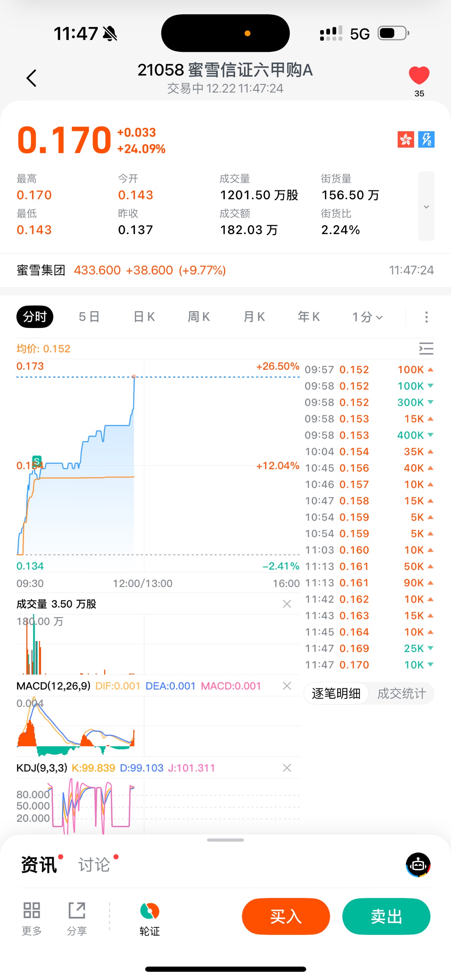The image size is (451, 980).
Task: Expand the quote details chevron
Action: coord(426,206)
